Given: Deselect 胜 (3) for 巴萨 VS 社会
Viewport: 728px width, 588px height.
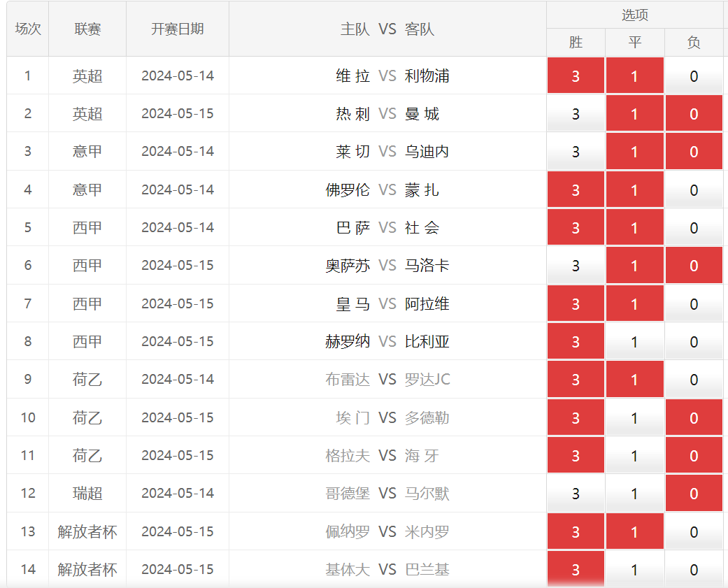Looking at the screenshot, I should pyautogui.click(x=576, y=227).
